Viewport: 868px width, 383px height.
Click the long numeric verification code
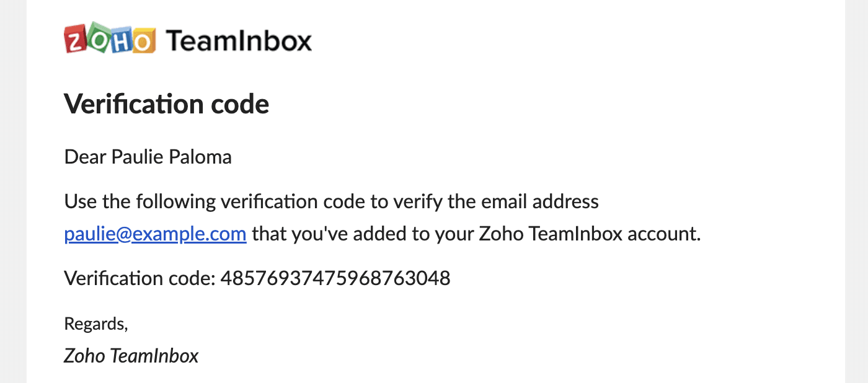335,278
